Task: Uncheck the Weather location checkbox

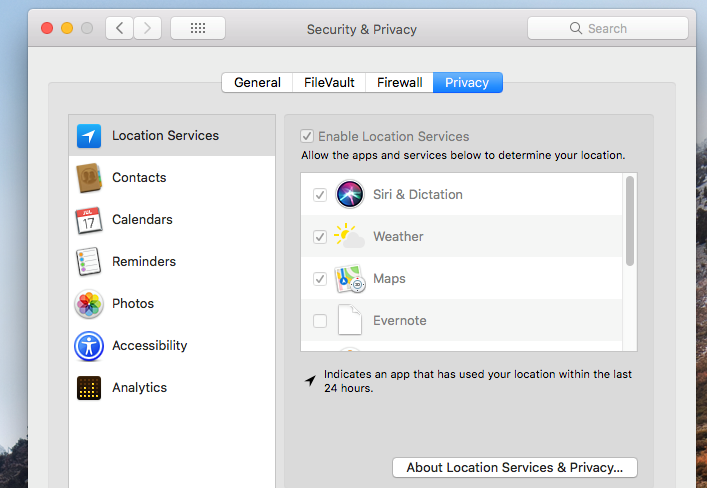Action: coord(320,236)
